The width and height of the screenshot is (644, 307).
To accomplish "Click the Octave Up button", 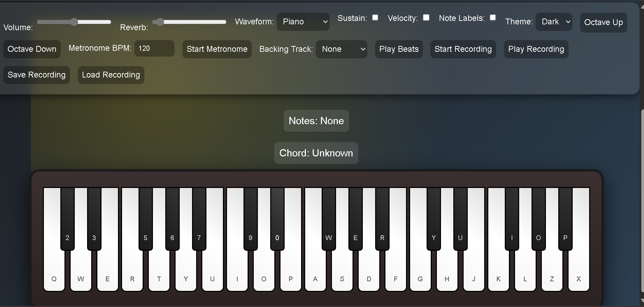I will (x=603, y=23).
